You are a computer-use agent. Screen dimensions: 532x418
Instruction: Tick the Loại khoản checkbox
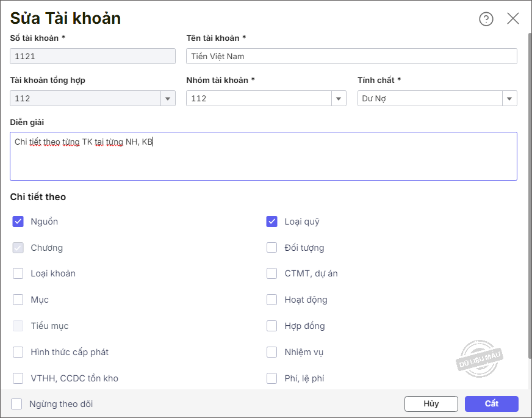coord(18,273)
